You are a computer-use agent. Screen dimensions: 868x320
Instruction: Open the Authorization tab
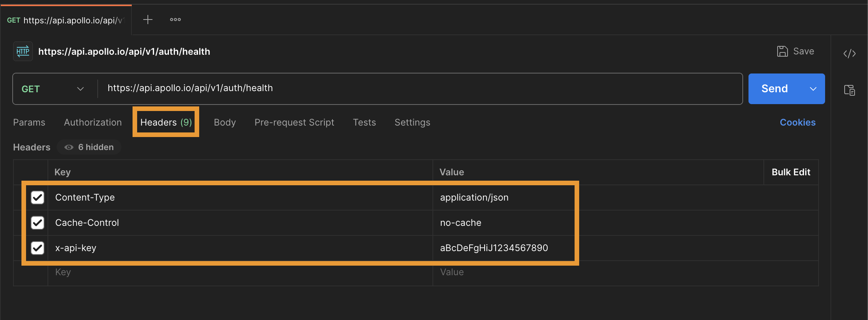[x=93, y=122]
